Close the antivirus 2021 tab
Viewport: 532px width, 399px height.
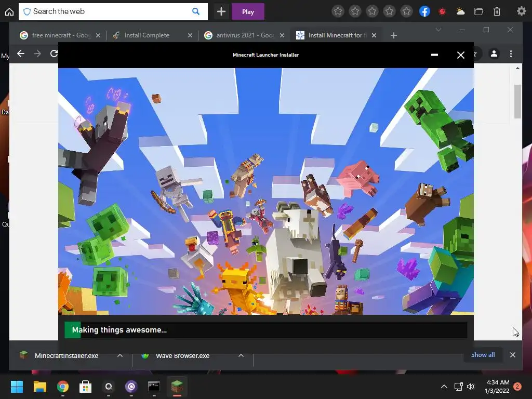coord(282,35)
